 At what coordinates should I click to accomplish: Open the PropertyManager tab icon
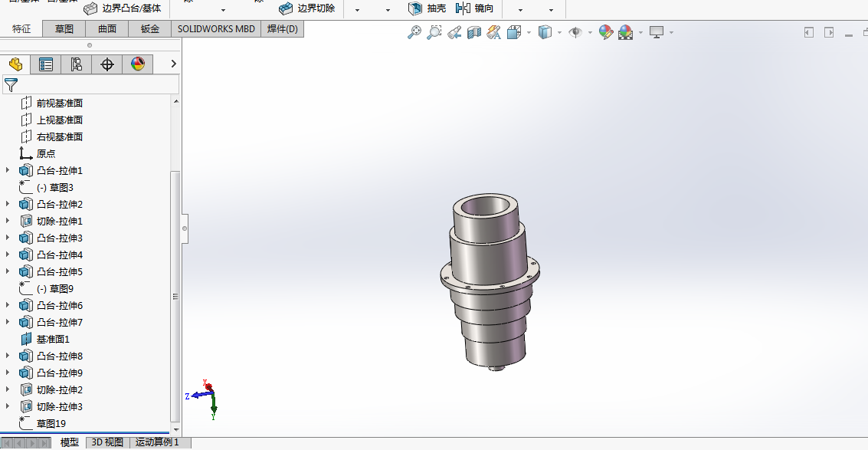coord(46,64)
